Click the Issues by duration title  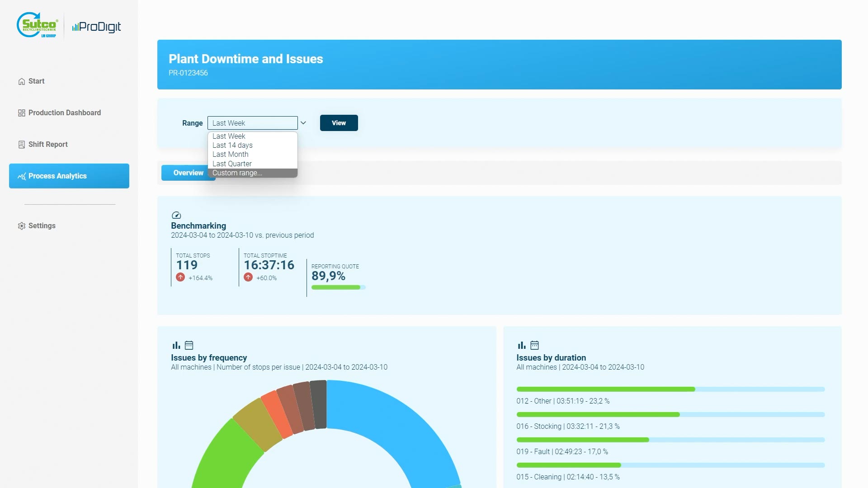551,357
